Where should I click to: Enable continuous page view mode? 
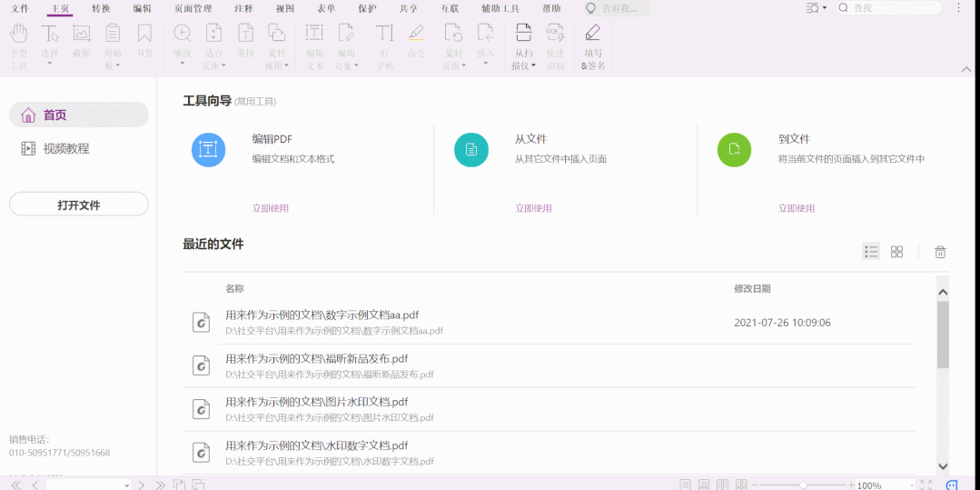[x=704, y=485]
